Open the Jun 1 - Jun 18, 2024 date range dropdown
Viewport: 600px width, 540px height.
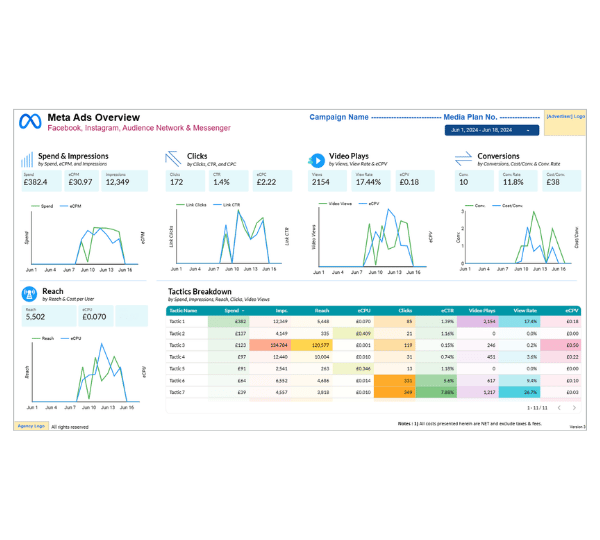[492, 130]
